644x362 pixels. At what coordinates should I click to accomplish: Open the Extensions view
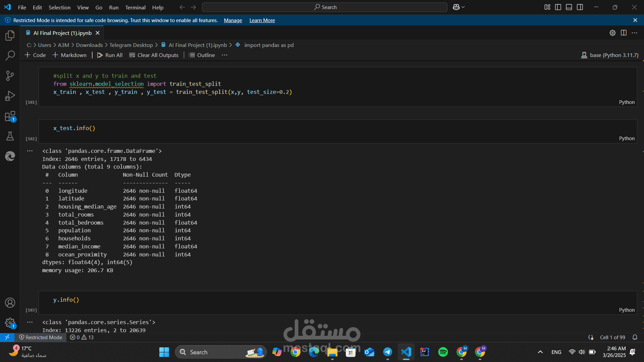10,116
